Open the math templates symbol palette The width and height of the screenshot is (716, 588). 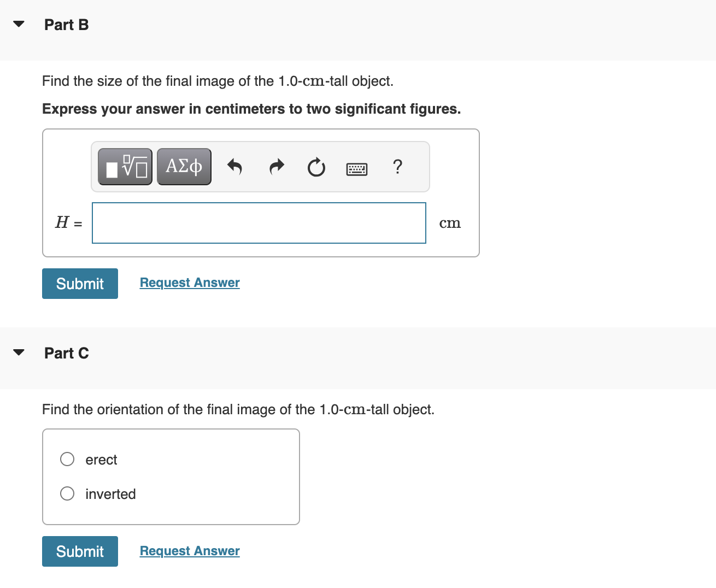coord(125,167)
